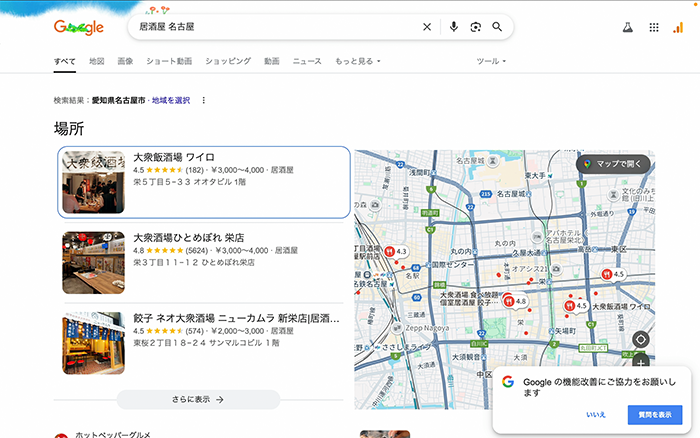700x438 pixels.
Task: Open 餃子 ネオ大衆酒場 ニューカムラ listing title
Action: [237, 318]
